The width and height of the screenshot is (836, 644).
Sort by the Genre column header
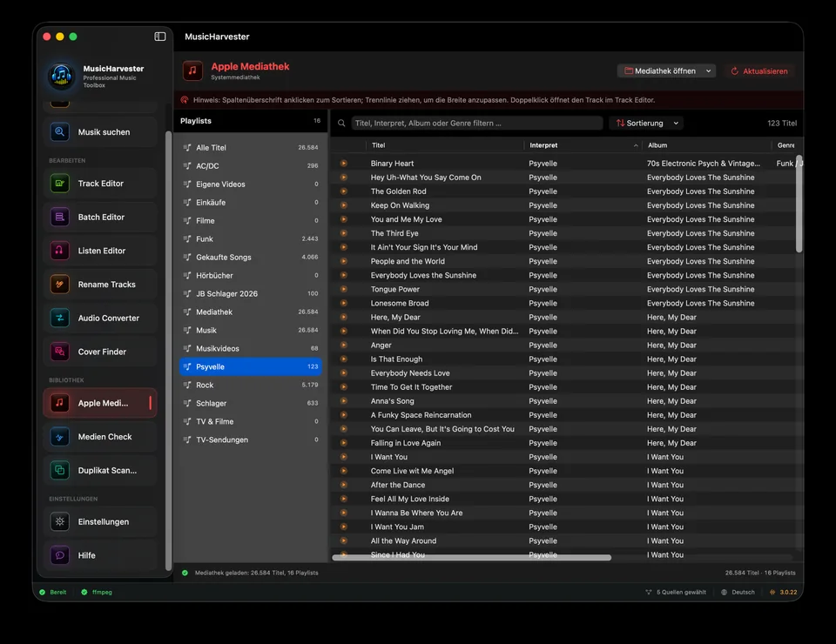point(785,145)
